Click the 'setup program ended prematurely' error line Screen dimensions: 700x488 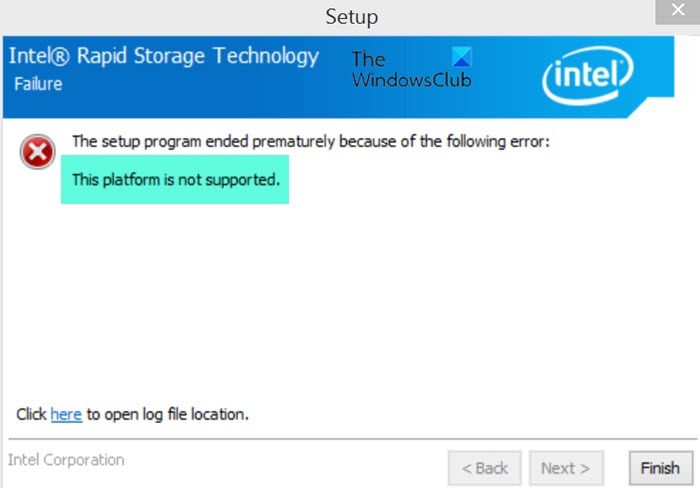point(311,142)
